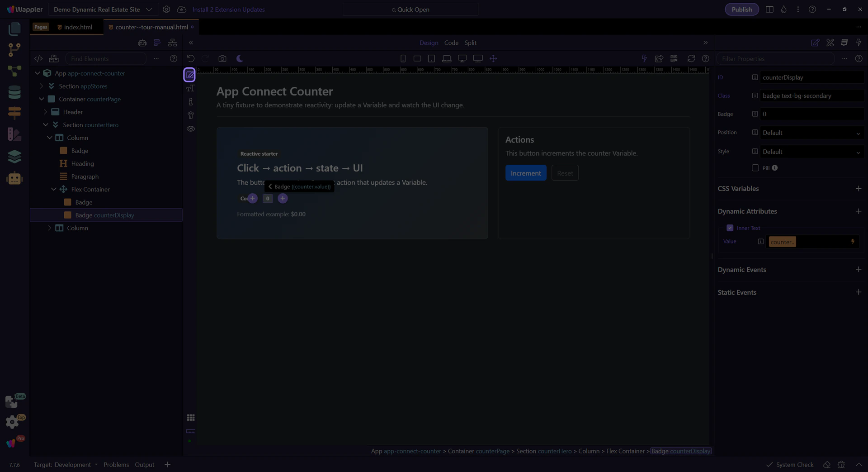Viewport: 868px width, 472px height.
Task: Collapse the Flex Container tree node
Action: coord(54,190)
